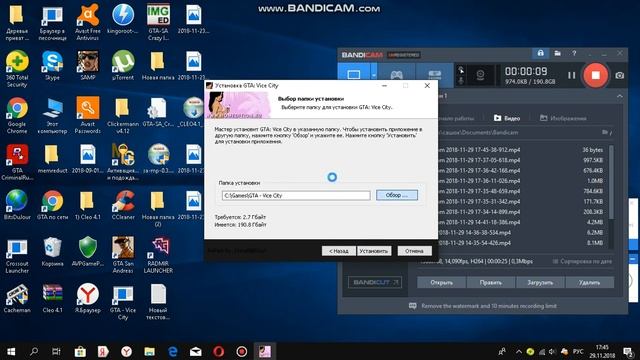
Task: Open the Avast Passwords desktop icon
Action: [x=88, y=116]
